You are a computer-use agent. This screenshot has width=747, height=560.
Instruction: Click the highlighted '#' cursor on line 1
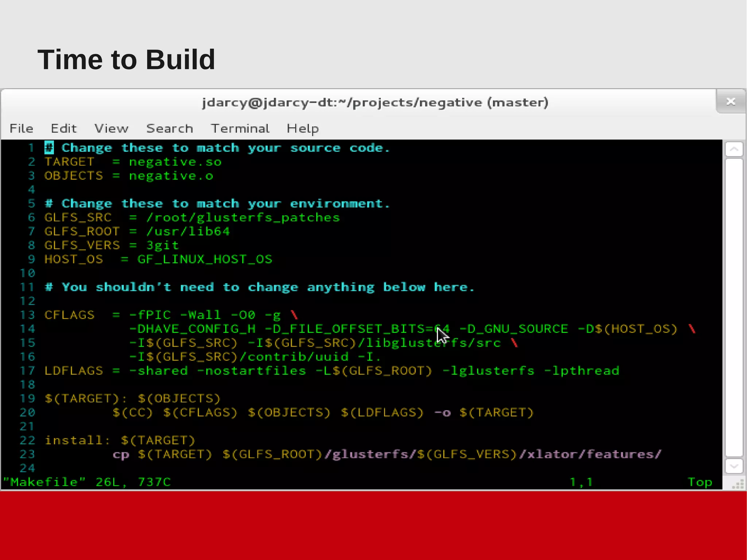[49, 148]
